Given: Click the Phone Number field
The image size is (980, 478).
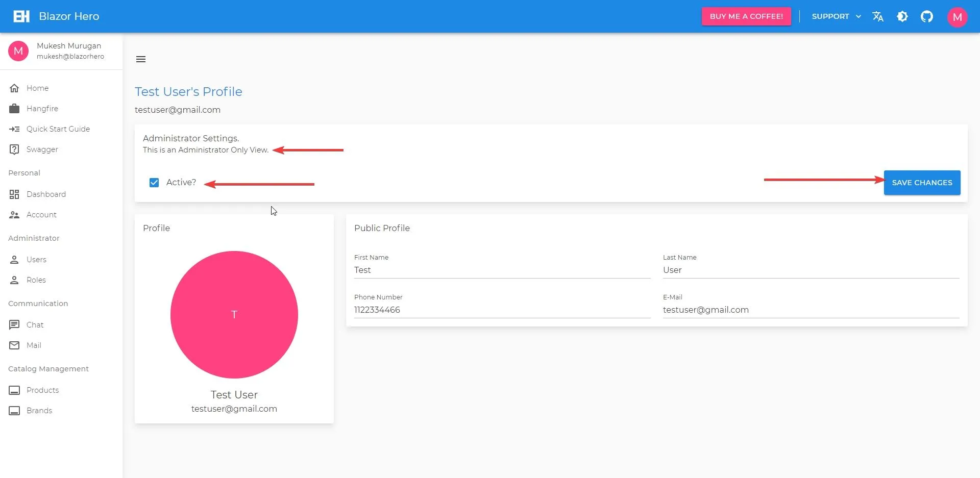Looking at the screenshot, I should point(502,310).
